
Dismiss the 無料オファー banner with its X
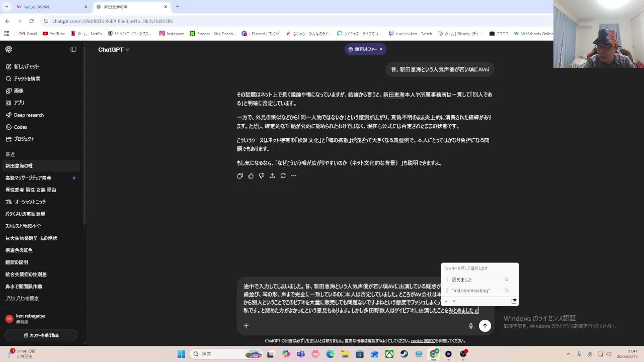[381, 49]
